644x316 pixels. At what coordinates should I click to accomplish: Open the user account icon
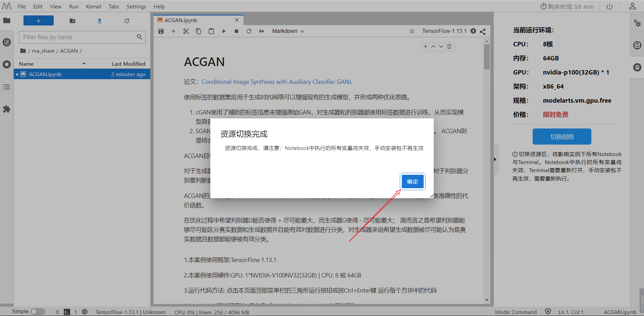(x=633, y=6)
